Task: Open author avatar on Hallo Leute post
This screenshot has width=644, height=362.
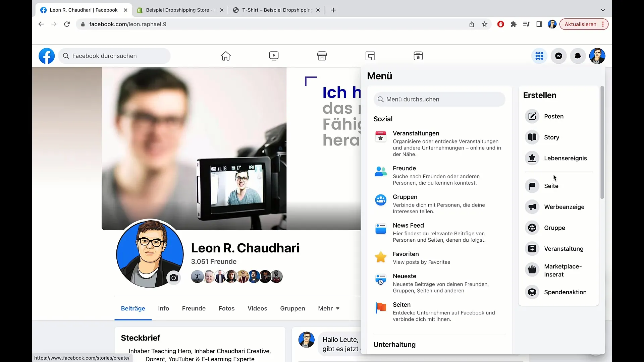Action: coord(306,340)
